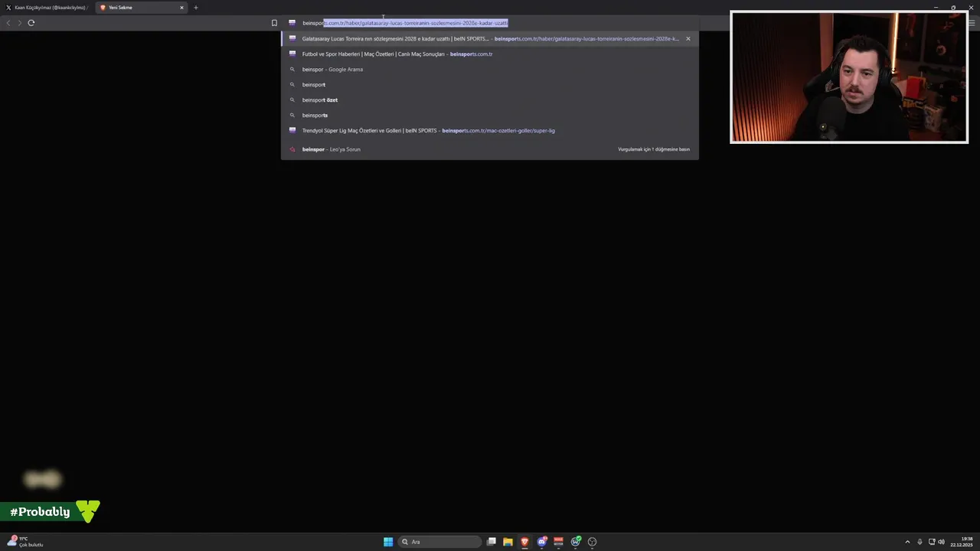
Task: Select the 'beinsport' search suggestion
Action: tap(490, 84)
